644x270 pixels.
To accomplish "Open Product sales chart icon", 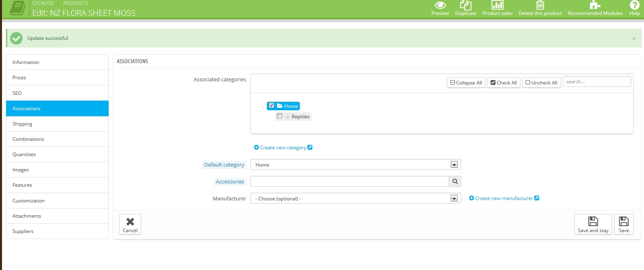I will click(x=497, y=5).
